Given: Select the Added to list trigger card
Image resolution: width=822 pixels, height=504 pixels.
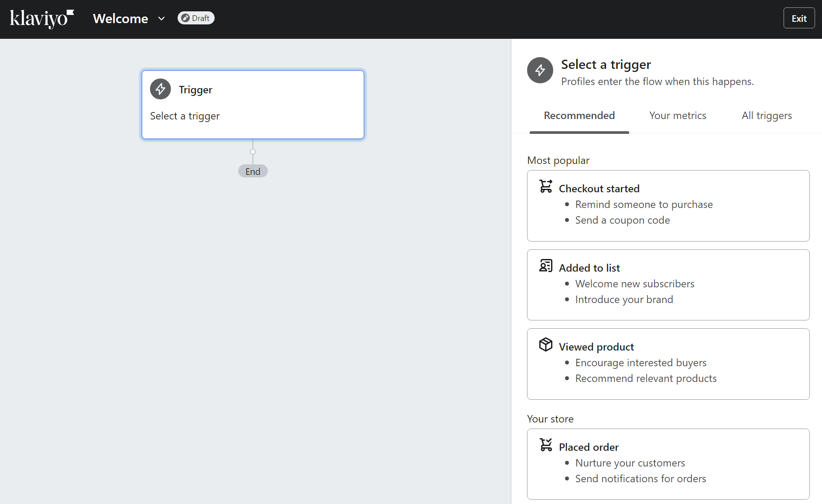Looking at the screenshot, I should [668, 285].
